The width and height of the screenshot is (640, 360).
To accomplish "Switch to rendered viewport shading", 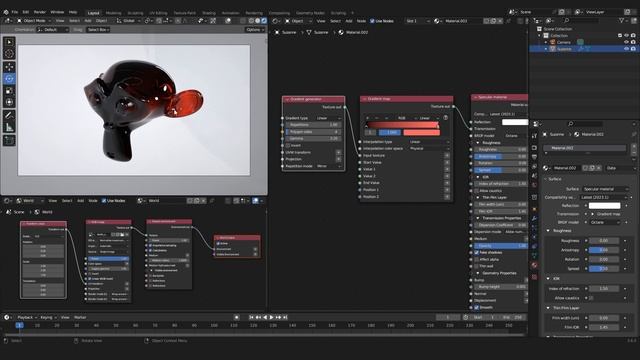I will [264, 20].
